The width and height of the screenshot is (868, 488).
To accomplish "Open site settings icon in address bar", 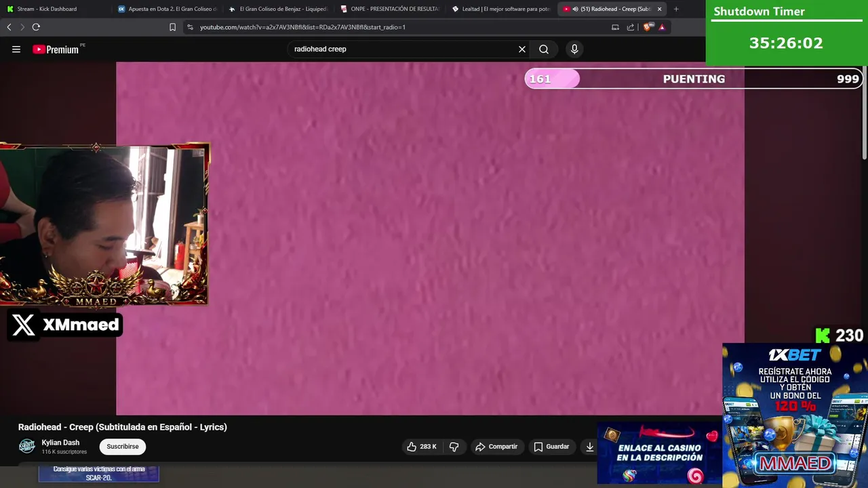I will (190, 27).
